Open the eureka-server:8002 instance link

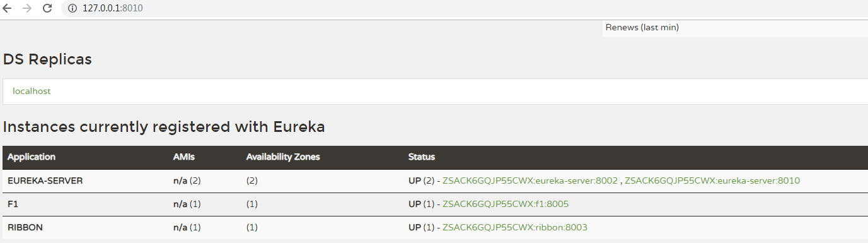pos(530,181)
